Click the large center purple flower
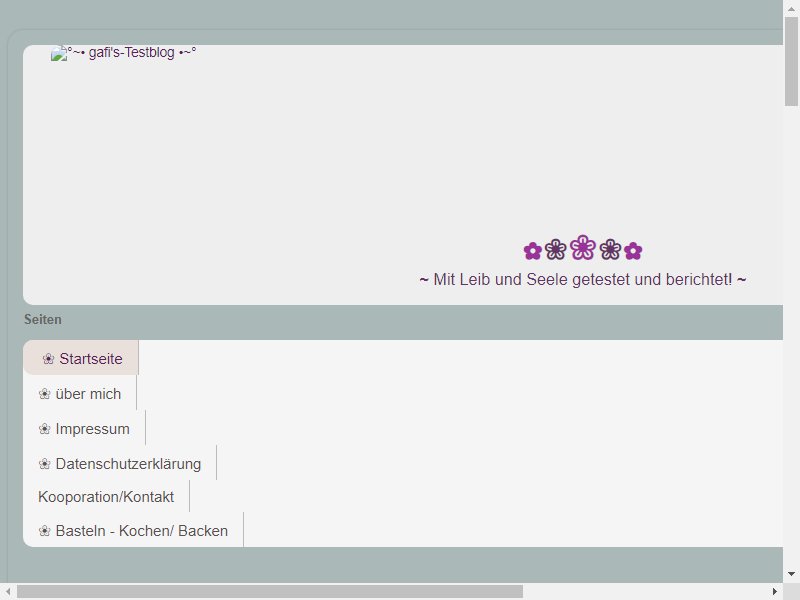The image size is (800, 600). pyautogui.click(x=583, y=247)
